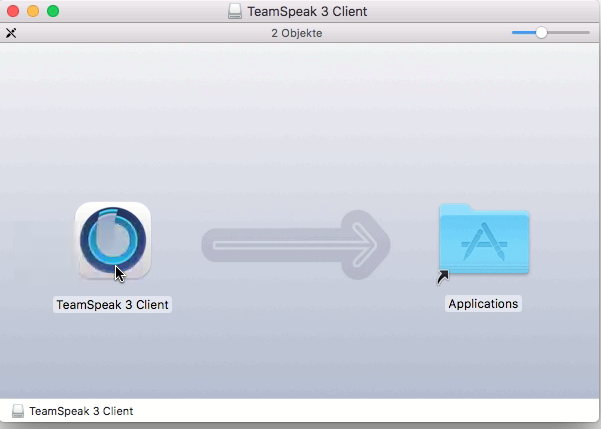This screenshot has height=429, width=601.
Task: Click the TeamSpeak 3 Client path bar entry
Action: point(80,411)
